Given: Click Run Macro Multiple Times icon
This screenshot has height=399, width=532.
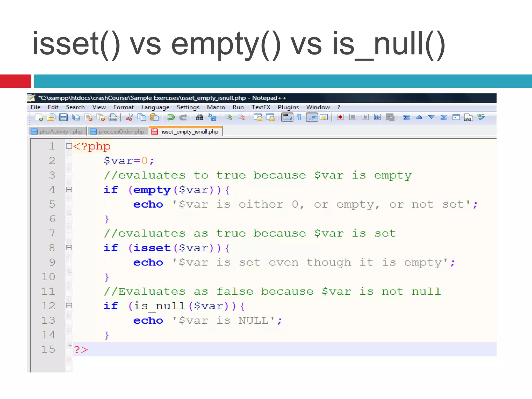Looking at the screenshot, I should [x=377, y=117].
